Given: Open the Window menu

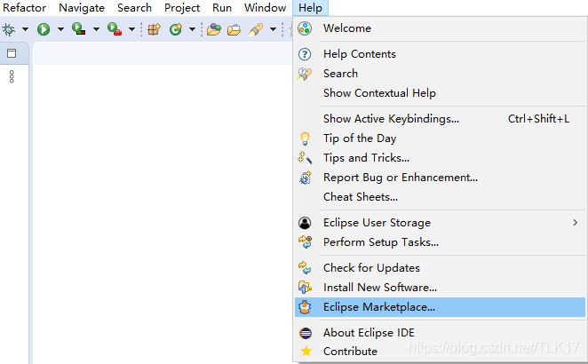Looking at the screenshot, I should point(265,8).
